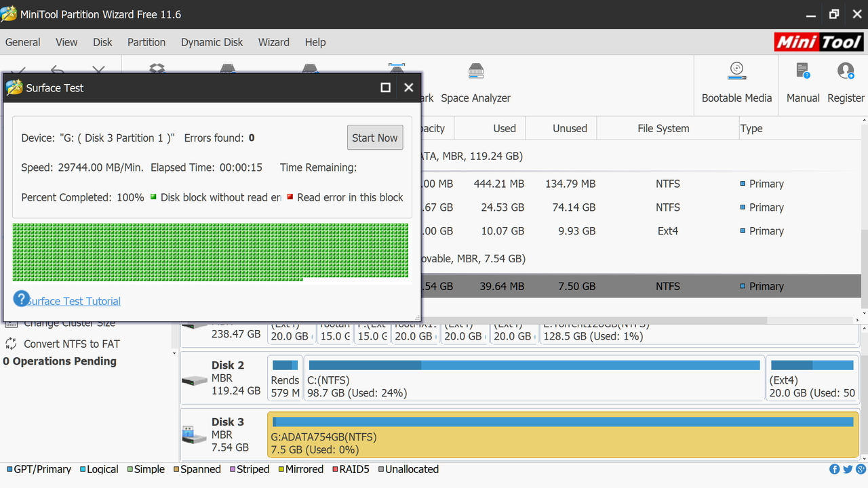Click the Unallocated legend entry
Screen dimensions: 868x488
pyautogui.click(x=408, y=469)
